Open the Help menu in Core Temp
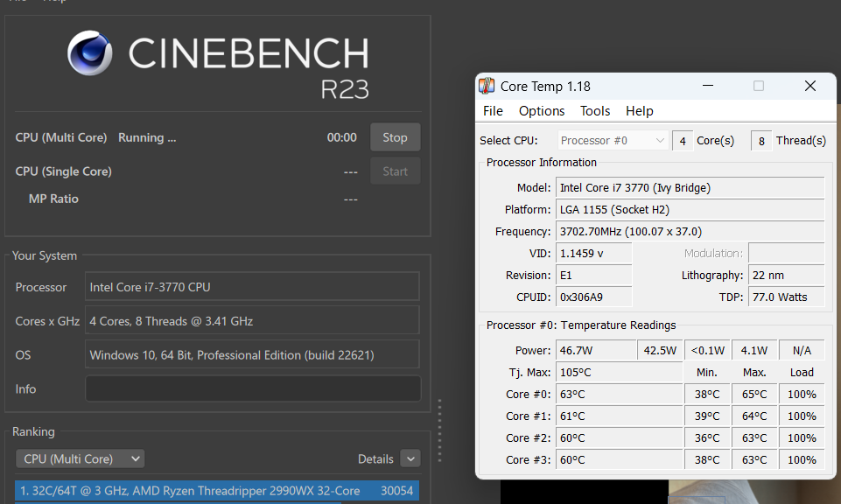 (x=640, y=111)
